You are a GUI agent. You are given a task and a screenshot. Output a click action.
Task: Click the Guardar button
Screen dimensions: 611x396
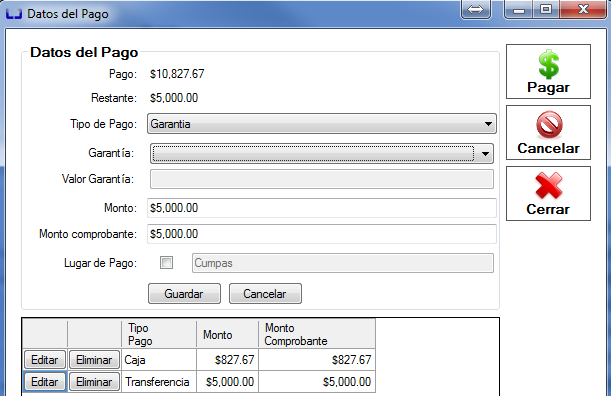click(184, 293)
